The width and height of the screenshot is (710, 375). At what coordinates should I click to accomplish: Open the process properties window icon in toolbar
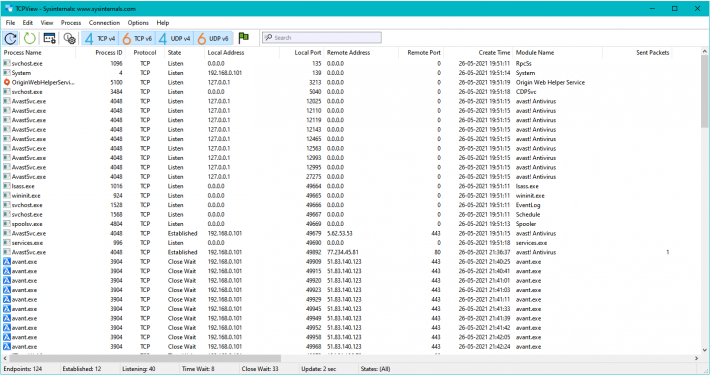49,38
